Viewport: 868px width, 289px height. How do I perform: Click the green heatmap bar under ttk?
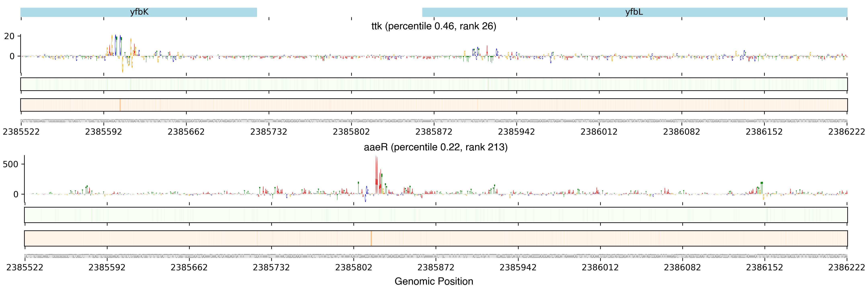point(434,84)
